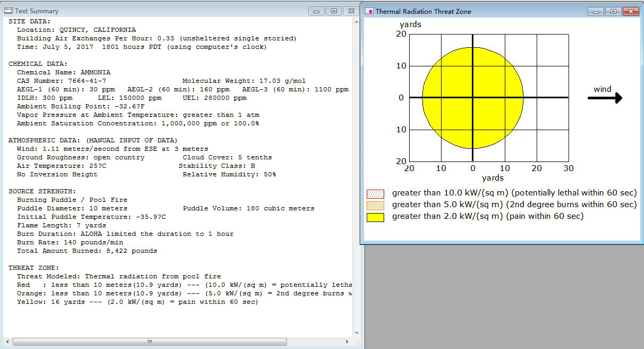Viewport: 644px width, 349px height.
Task: Click 'Building Air Exchanges Per Hour' line
Action: pos(157,38)
